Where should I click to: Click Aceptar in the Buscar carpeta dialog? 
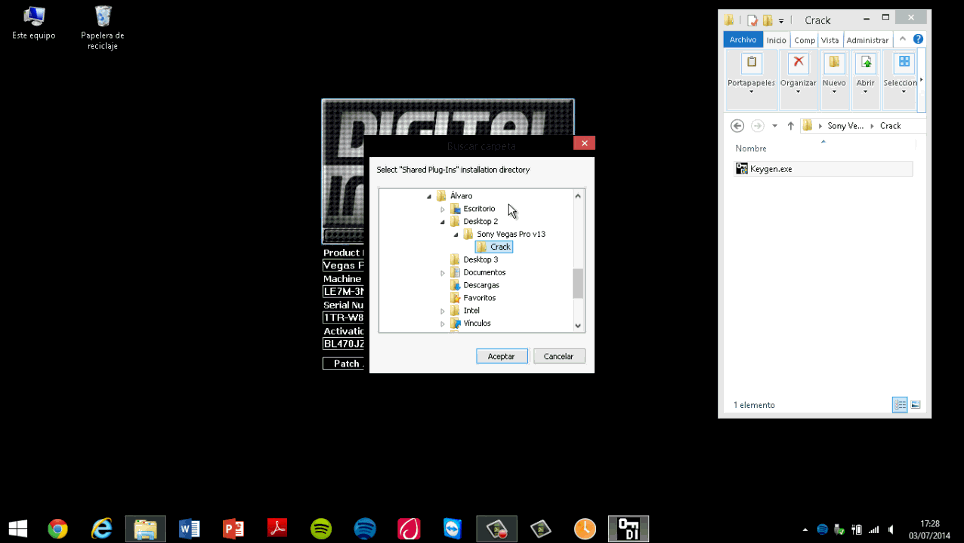[502, 356]
